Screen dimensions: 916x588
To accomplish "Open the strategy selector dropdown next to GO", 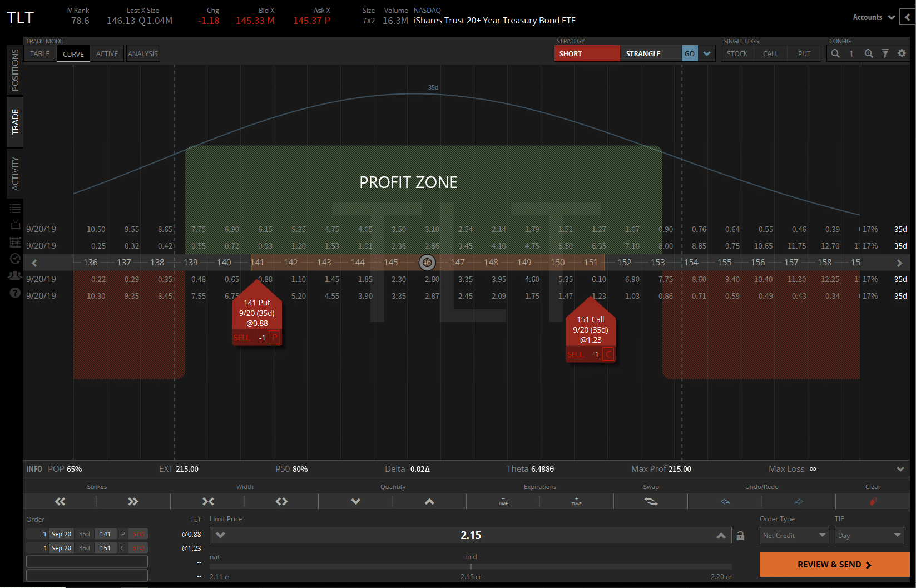I will point(707,53).
